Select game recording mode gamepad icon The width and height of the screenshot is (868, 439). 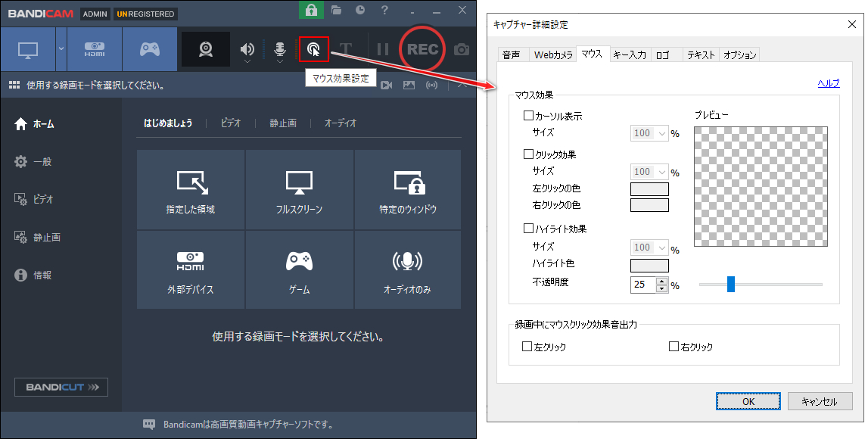(x=150, y=49)
